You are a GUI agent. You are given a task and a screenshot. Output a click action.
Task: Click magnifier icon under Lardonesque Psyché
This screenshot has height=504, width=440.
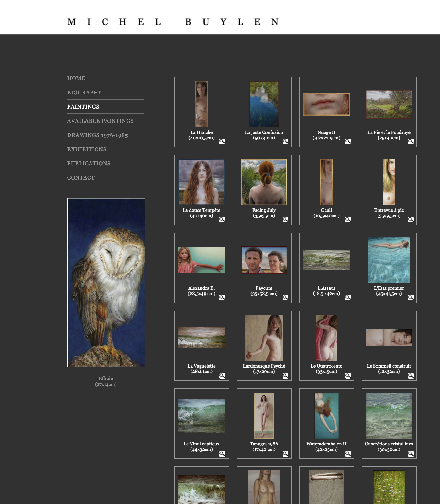pyautogui.click(x=285, y=376)
